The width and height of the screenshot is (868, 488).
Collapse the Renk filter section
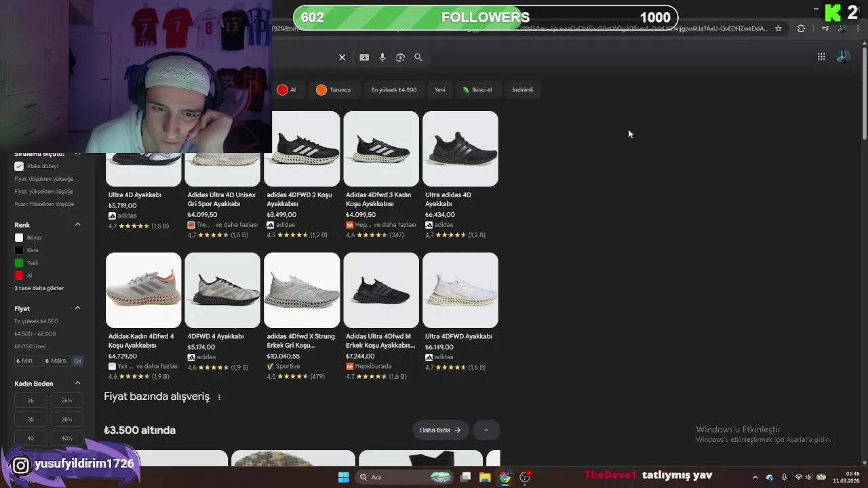[x=77, y=224]
